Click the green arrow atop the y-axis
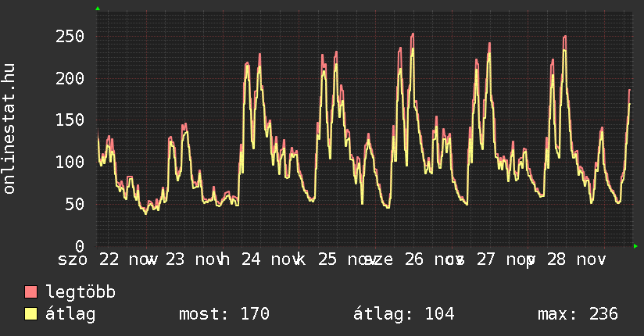Viewport: 644px width, 336px height. coord(98,9)
